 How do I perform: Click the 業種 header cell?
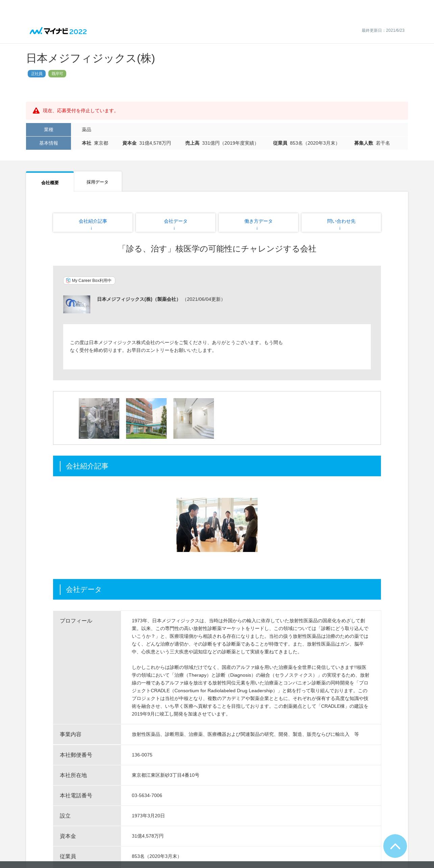pos(48,129)
